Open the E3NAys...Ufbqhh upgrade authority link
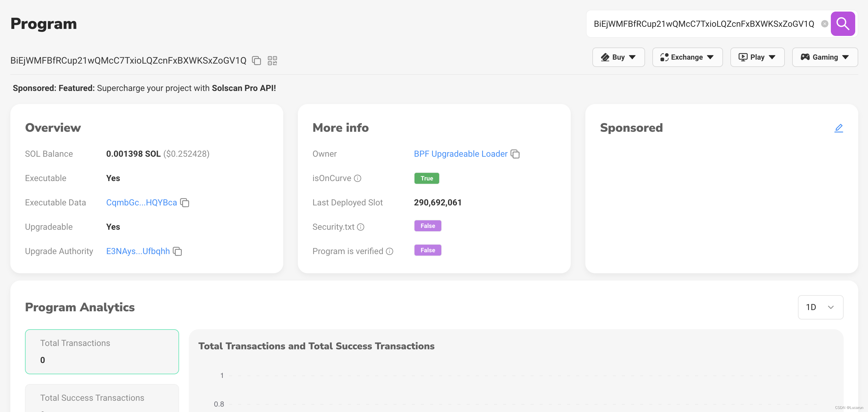The width and height of the screenshot is (868, 412). click(x=138, y=251)
